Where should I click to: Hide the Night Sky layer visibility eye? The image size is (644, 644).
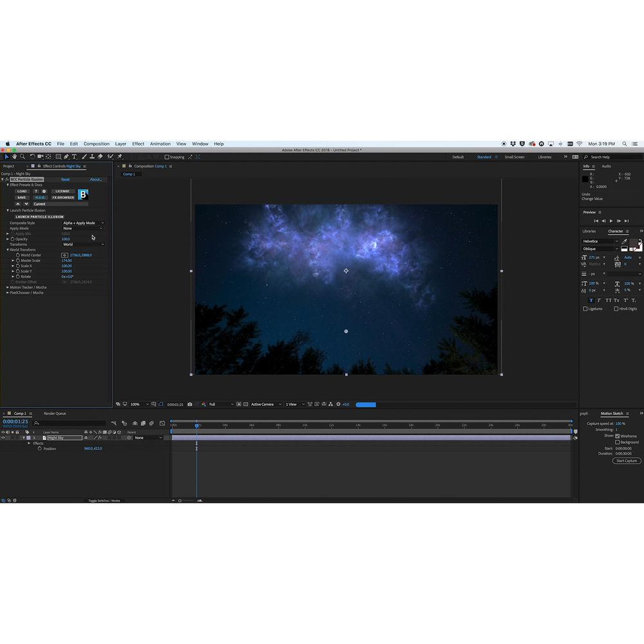pyautogui.click(x=3, y=436)
